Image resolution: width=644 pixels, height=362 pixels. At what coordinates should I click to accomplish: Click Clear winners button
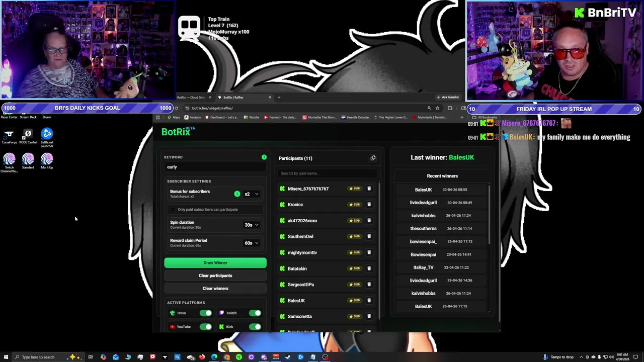pyautogui.click(x=215, y=289)
